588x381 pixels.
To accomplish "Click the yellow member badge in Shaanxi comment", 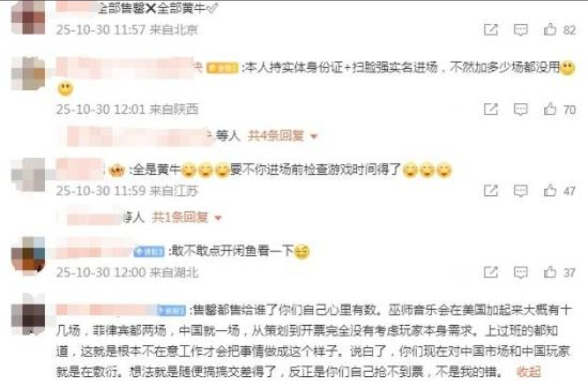I will tap(222, 68).
